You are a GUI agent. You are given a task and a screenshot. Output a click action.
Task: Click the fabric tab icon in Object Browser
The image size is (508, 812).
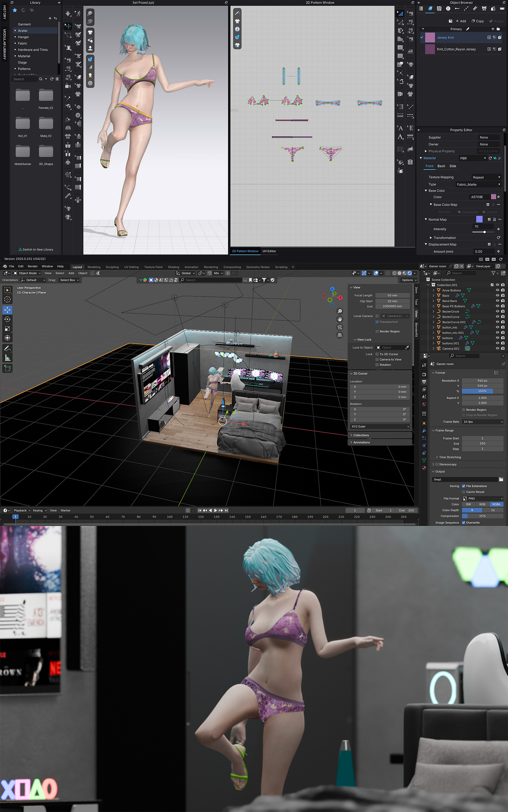(x=430, y=8)
